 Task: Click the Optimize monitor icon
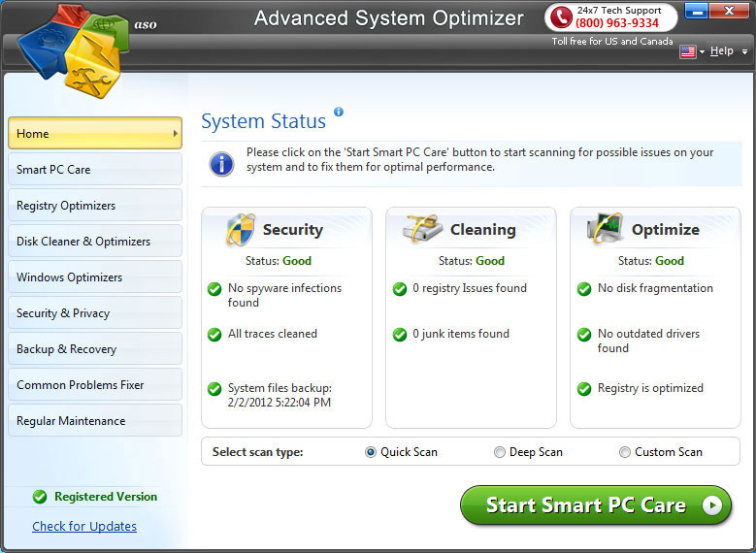pos(606,230)
